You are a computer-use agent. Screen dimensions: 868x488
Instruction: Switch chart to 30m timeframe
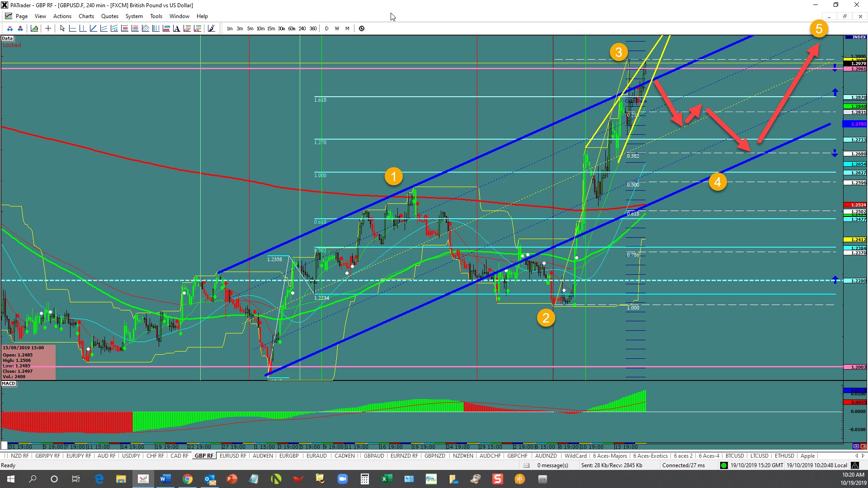click(281, 28)
